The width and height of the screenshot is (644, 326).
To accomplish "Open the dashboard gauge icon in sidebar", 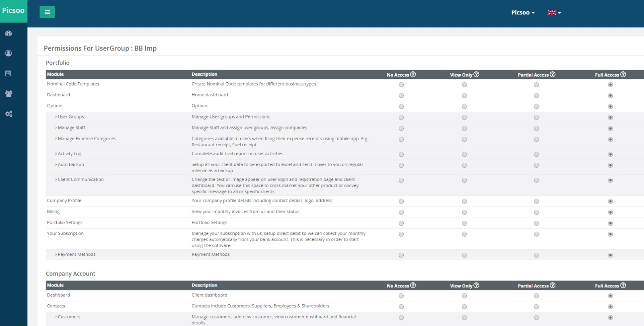I will 8,33.
